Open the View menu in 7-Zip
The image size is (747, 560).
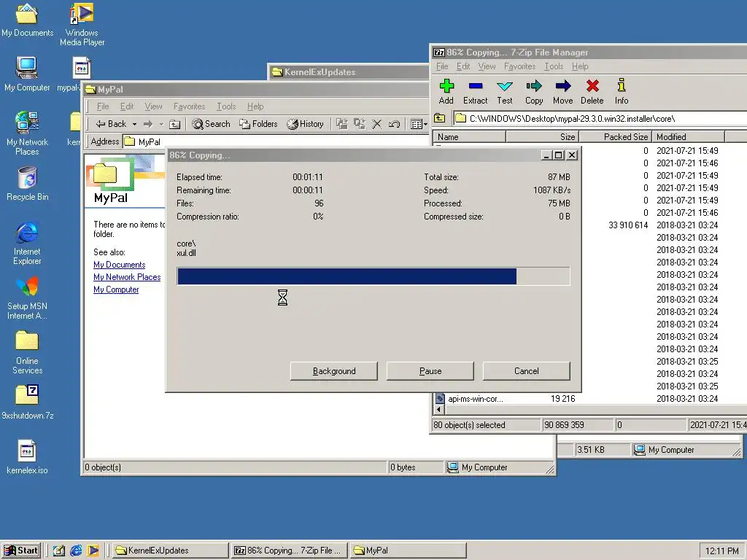point(487,66)
